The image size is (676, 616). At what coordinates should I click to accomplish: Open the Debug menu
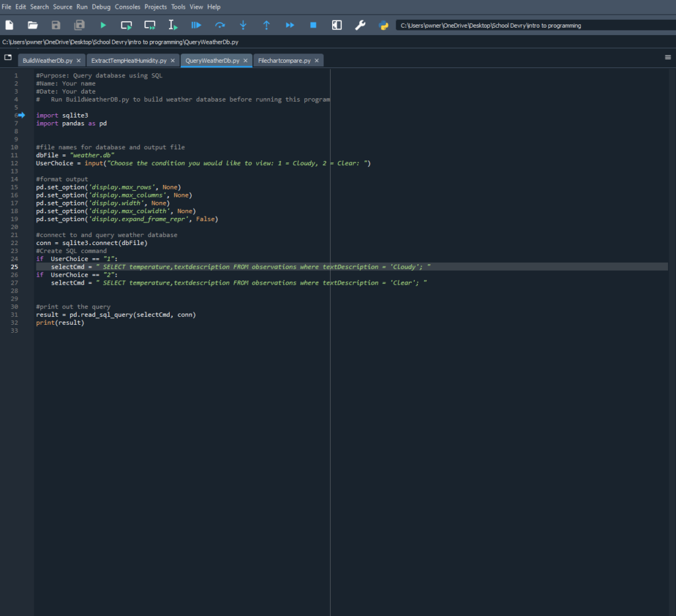click(x=101, y=7)
